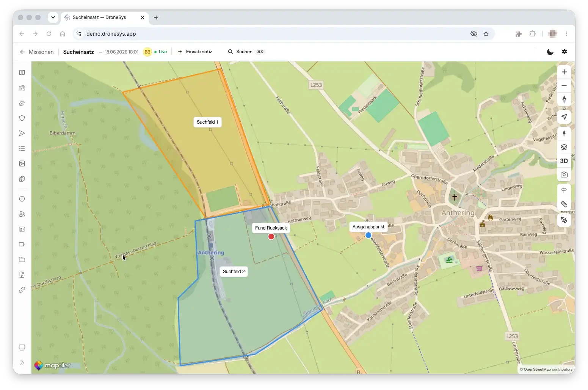Viewport: 588px width, 390px height.
Task: Open the paper plane send icon in sidebar
Action: (22, 133)
